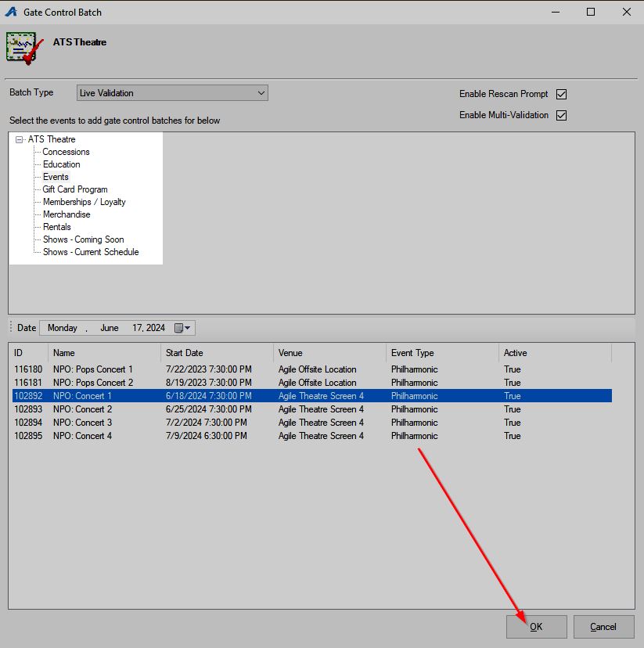
Task: Disable the Enable Multi-Validation checkbox
Action: pos(561,115)
